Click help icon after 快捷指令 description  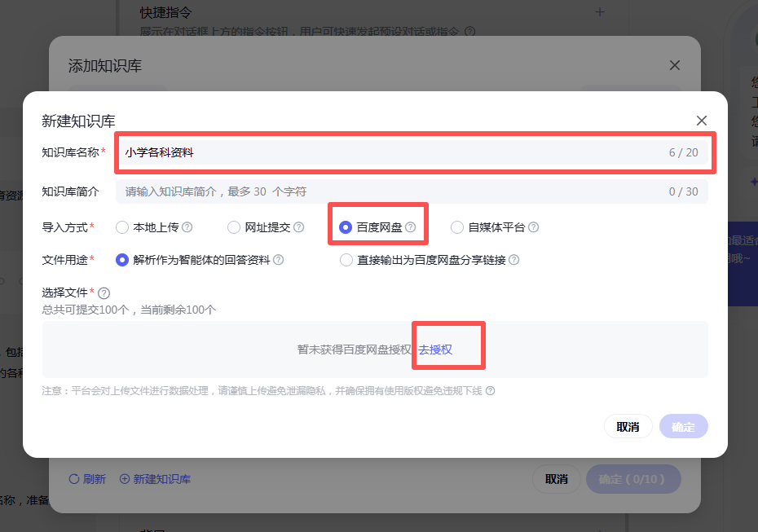click(x=470, y=32)
